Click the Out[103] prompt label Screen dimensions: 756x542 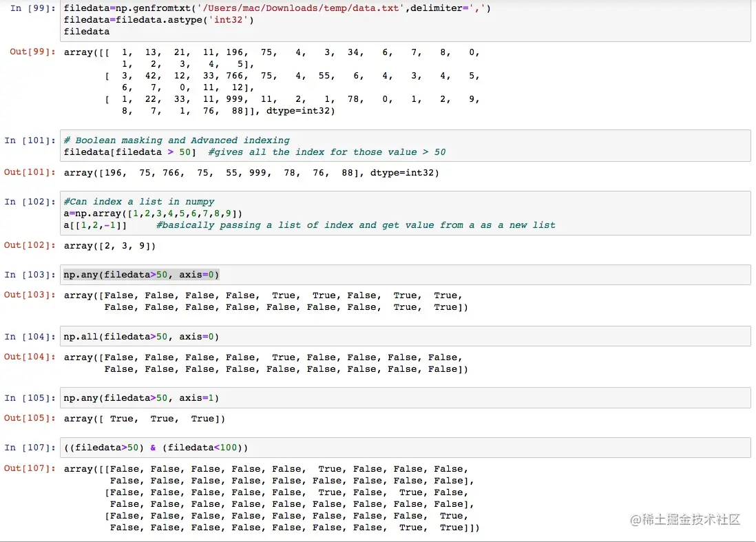[30, 295]
